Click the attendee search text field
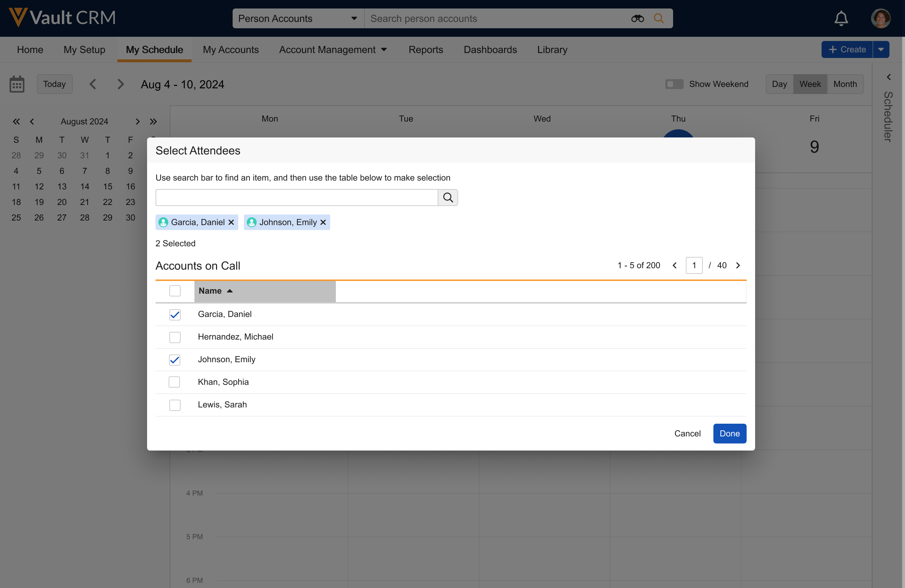 click(297, 198)
